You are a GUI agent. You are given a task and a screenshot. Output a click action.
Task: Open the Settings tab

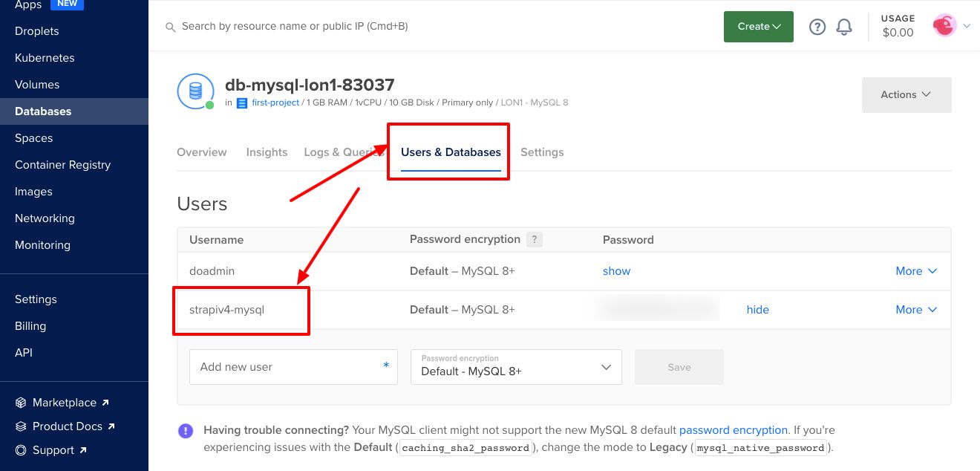coord(542,152)
